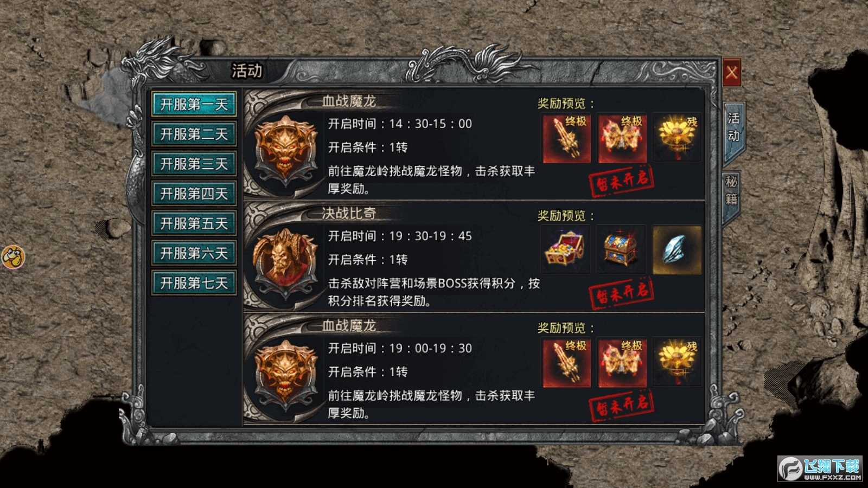
Task: Click the smiley face icon on left edge
Action: 13,257
